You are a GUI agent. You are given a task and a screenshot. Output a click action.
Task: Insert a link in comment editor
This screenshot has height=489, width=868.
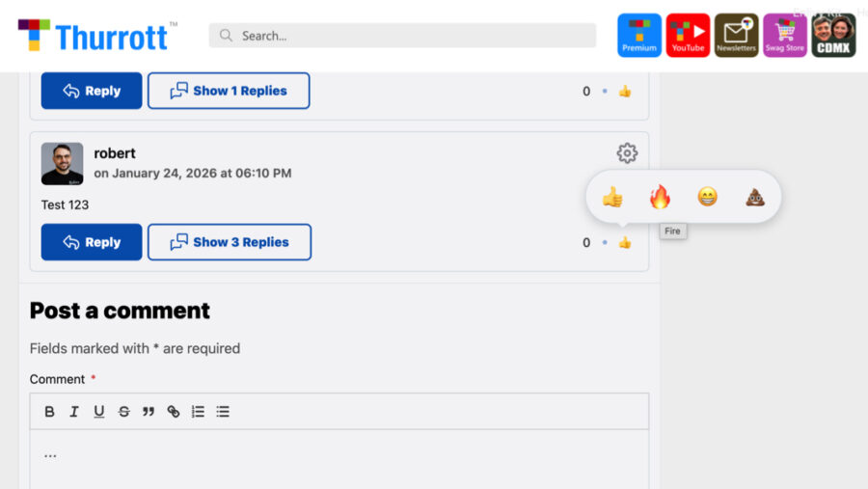(174, 412)
